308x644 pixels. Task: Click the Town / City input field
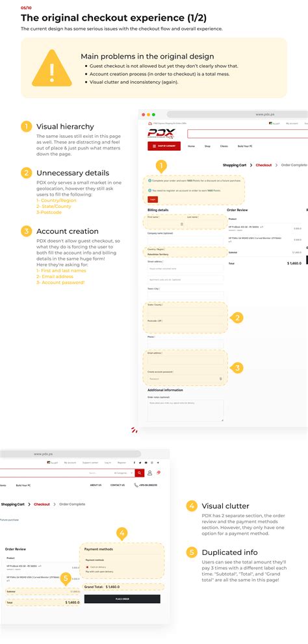(185, 296)
